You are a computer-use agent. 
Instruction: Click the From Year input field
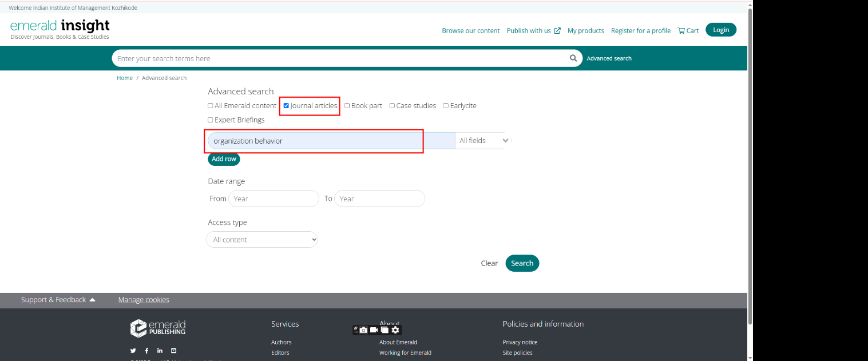point(274,199)
